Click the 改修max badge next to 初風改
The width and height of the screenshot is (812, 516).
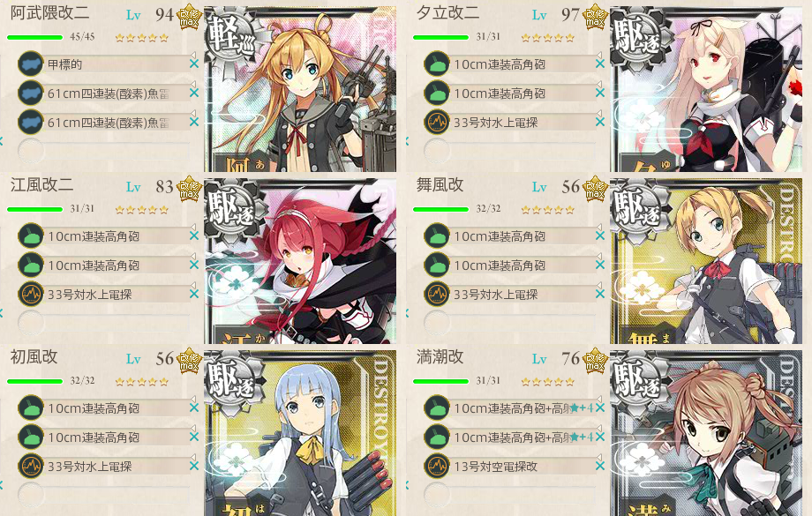tap(189, 360)
